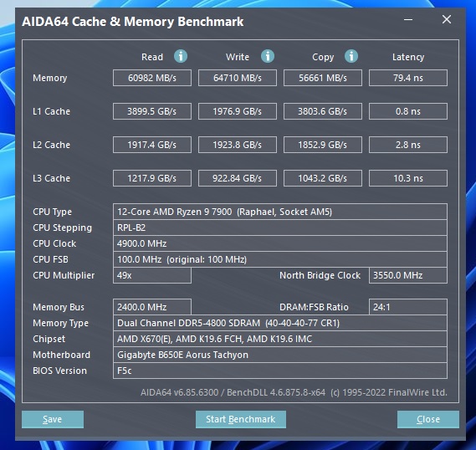
Task: Click BIOS Version field F5c
Action: (280, 371)
